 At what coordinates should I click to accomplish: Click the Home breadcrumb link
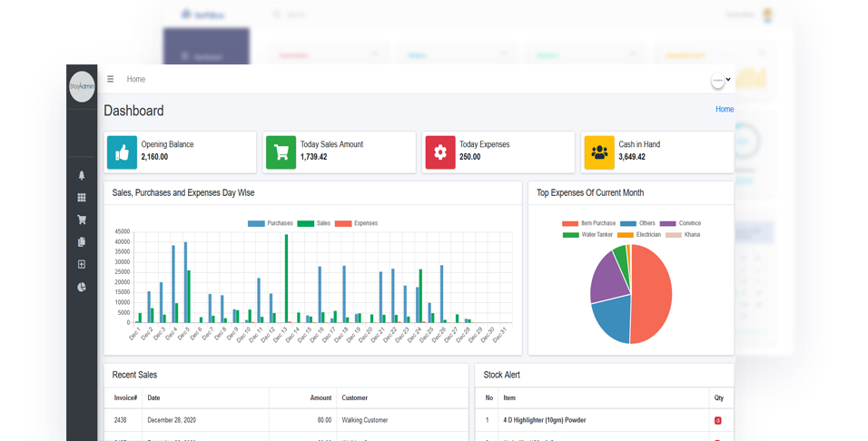[724, 109]
